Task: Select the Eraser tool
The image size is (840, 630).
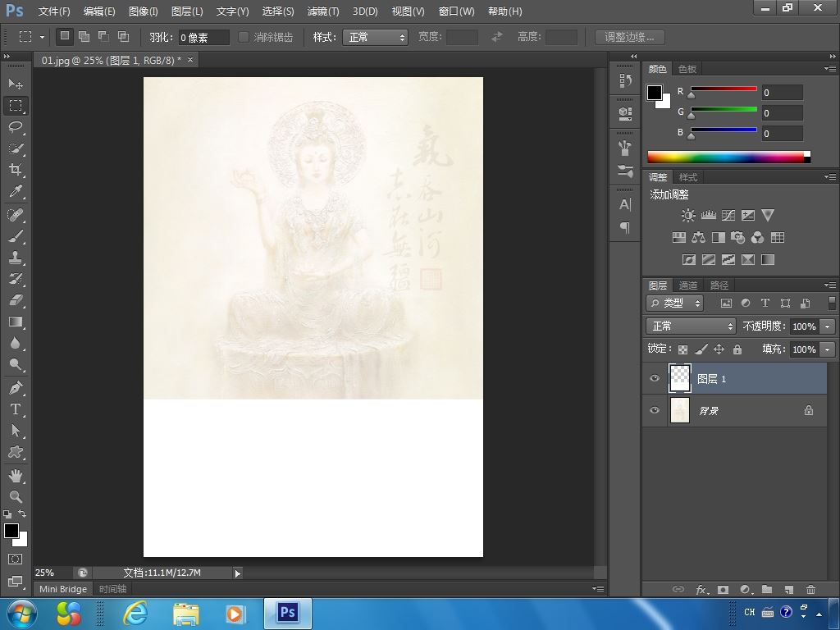Action: click(x=16, y=300)
